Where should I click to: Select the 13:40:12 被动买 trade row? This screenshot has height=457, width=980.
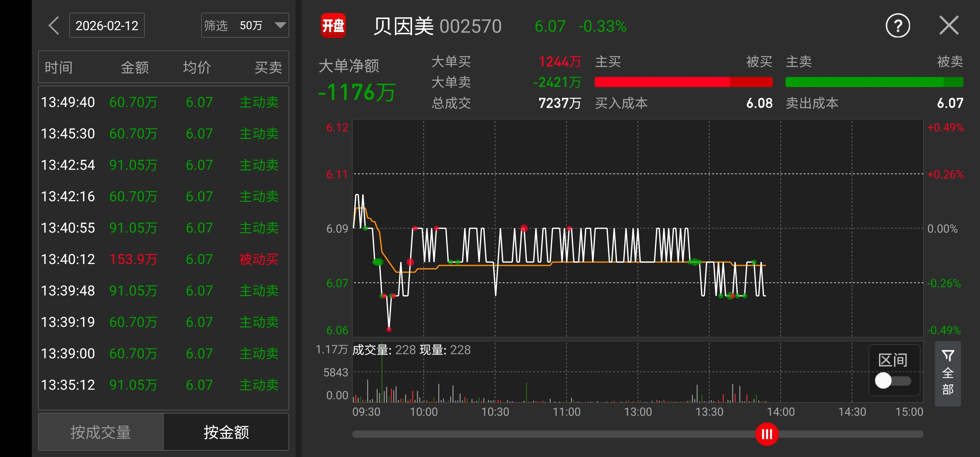tap(163, 260)
